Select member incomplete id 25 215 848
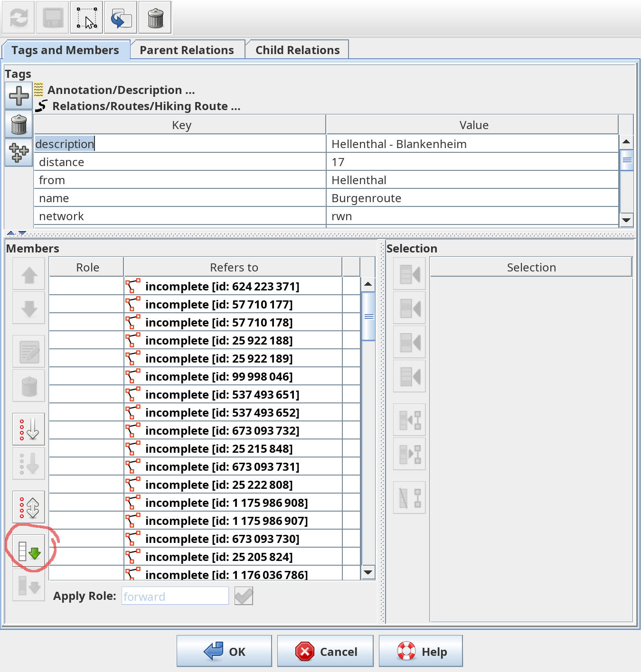Image resolution: width=641 pixels, height=672 pixels. click(x=233, y=448)
